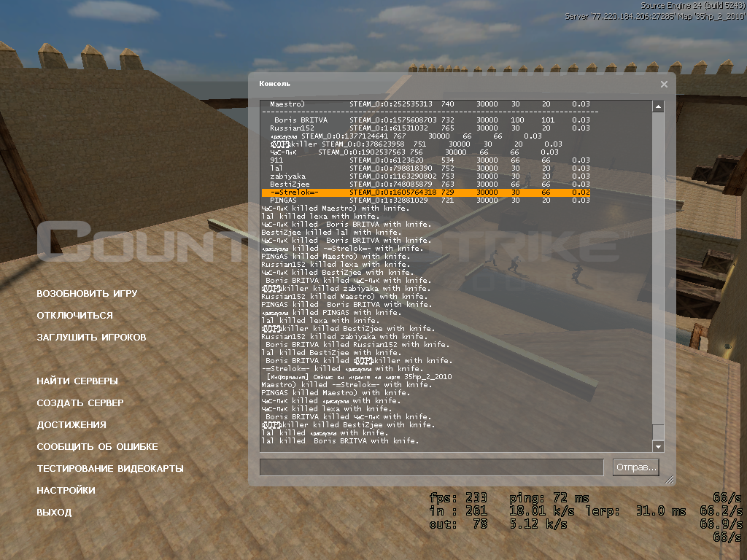Click line 'Boris BRITVA killed Russian152 with knife.'
Image resolution: width=747 pixels, height=560 pixels.
357,344
